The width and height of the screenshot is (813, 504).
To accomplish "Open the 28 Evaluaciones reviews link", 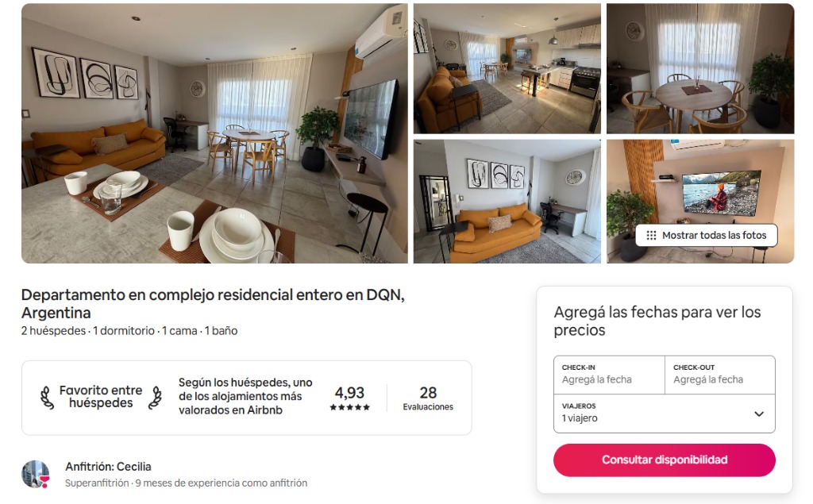I will [x=428, y=398].
